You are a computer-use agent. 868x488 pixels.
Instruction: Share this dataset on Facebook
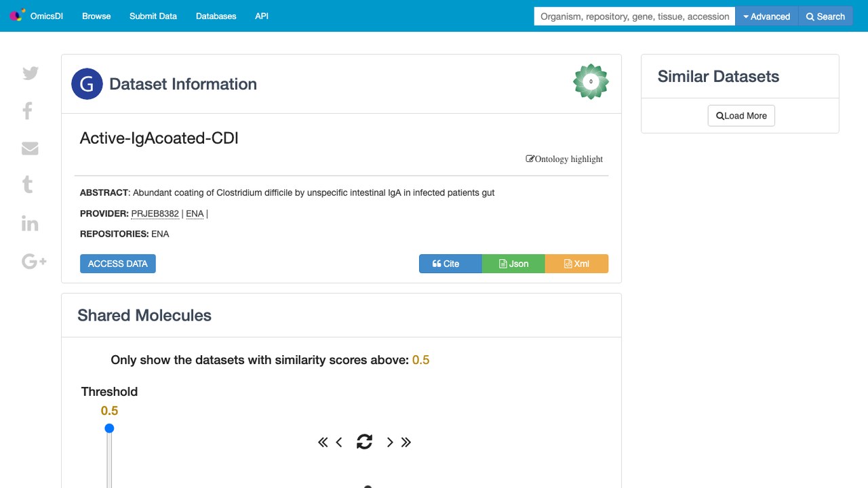(28, 110)
